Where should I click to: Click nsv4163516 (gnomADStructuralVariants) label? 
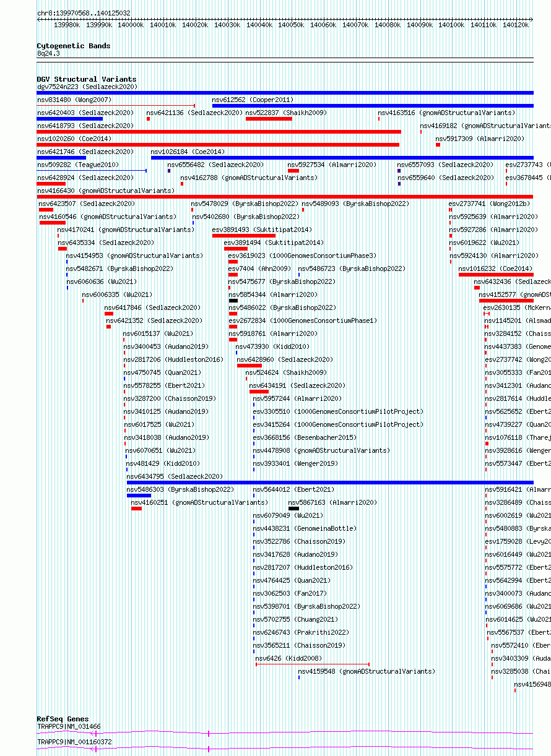[x=446, y=113]
